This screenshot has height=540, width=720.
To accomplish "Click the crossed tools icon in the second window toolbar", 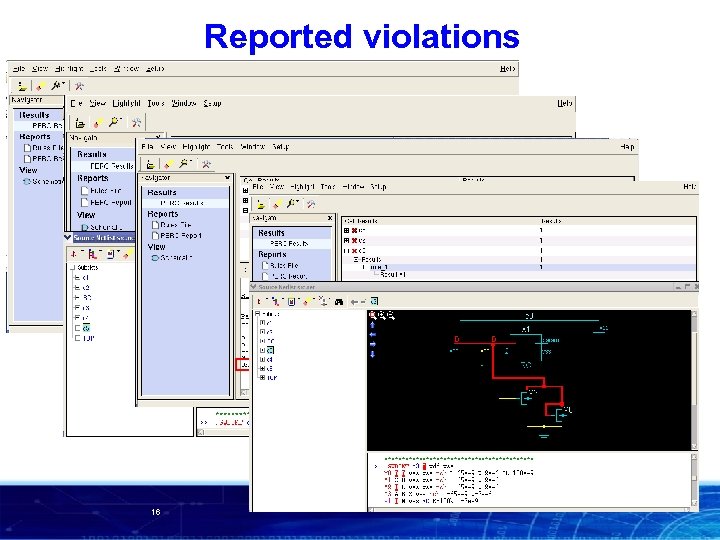I will (136, 123).
